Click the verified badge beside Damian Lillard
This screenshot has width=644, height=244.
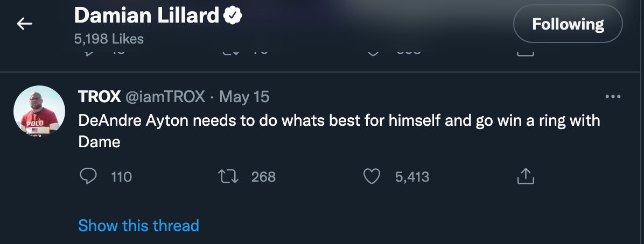tap(233, 16)
